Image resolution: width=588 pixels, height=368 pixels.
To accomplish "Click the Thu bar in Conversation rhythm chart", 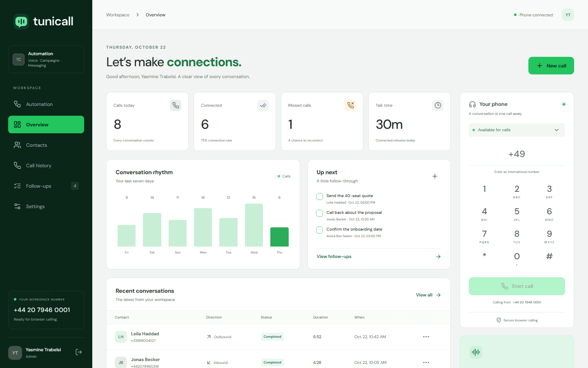I will (x=279, y=237).
